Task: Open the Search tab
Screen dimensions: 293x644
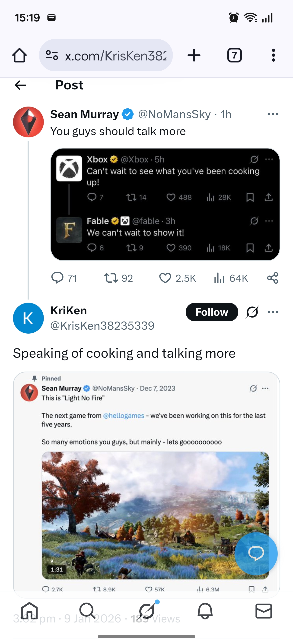Action: pyautogui.click(x=87, y=610)
